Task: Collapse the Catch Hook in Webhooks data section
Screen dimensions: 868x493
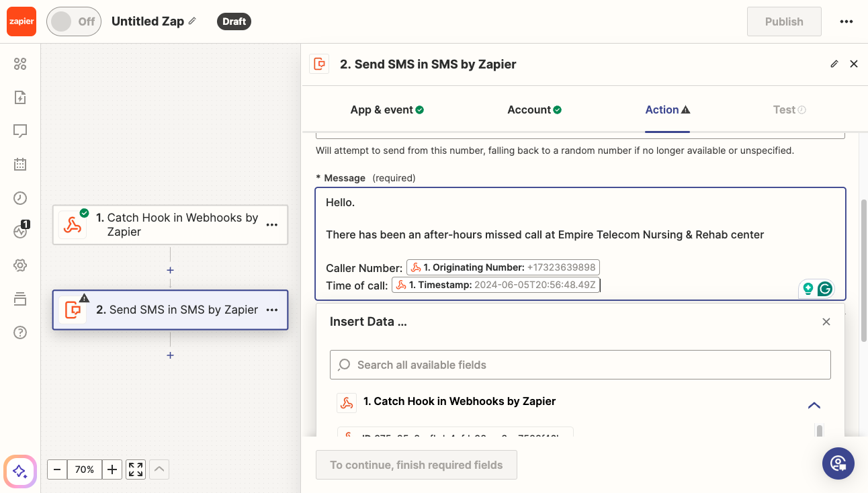Action: coord(814,405)
